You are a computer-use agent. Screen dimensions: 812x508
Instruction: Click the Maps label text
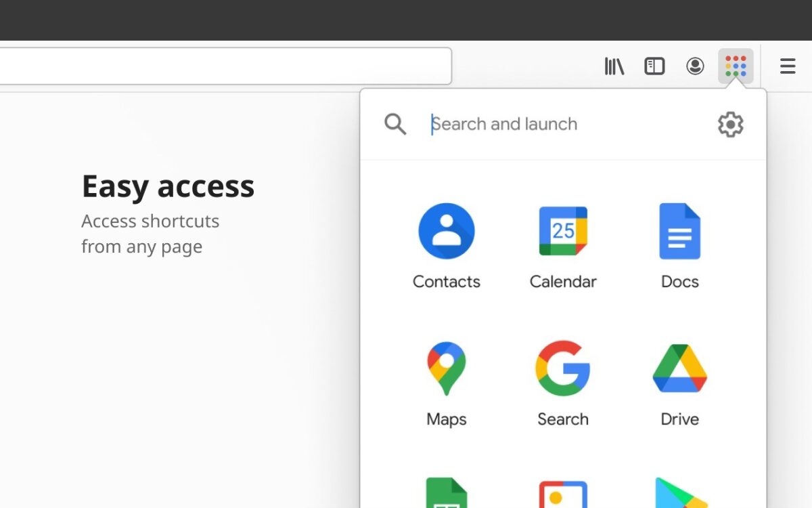coord(447,419)
